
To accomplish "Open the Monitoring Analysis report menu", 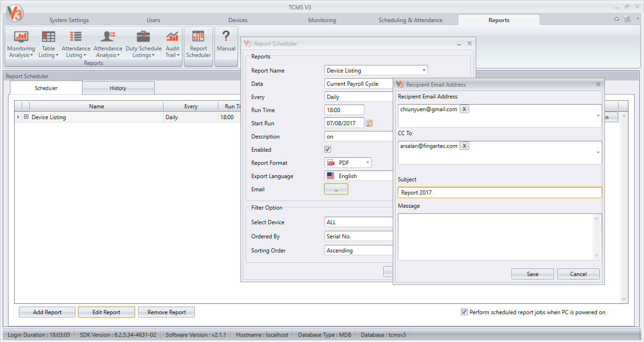I will [21, 44].
